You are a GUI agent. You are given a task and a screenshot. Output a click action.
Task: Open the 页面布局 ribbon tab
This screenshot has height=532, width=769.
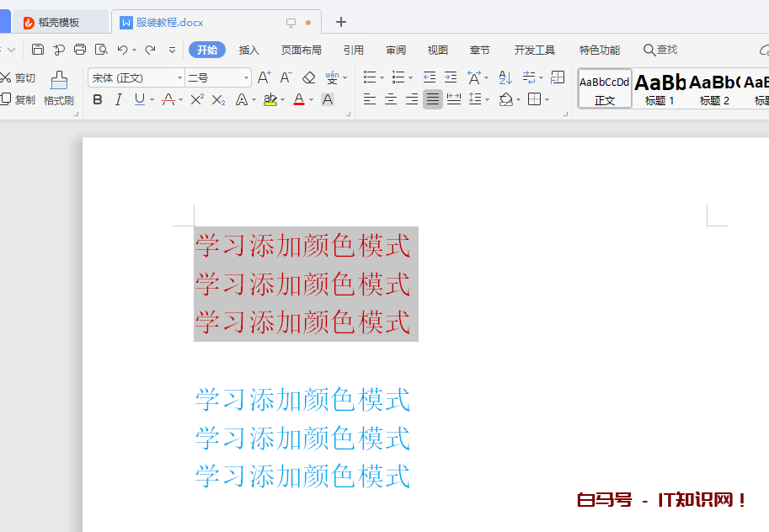click(x=301, y=50)
